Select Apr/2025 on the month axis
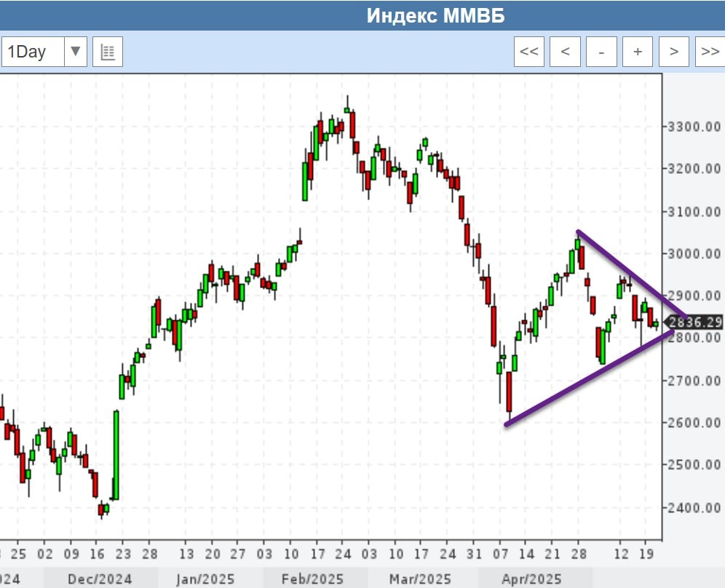 pyautogui.click(x=531, y=579)
